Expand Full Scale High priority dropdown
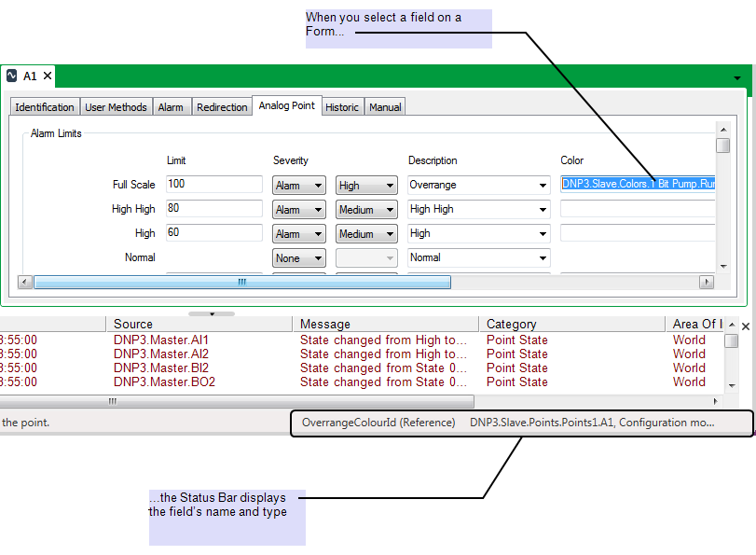Viewport: 756px width, 555px height. pos(366,186)
